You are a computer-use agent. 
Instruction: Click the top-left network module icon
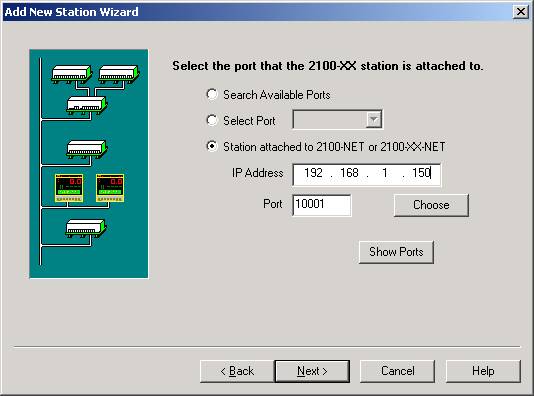tap(72, 74)
